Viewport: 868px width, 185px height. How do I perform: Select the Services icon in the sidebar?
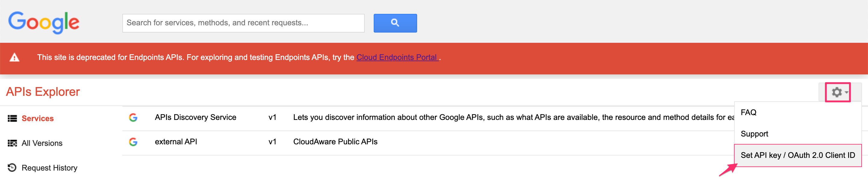point(12,118)
